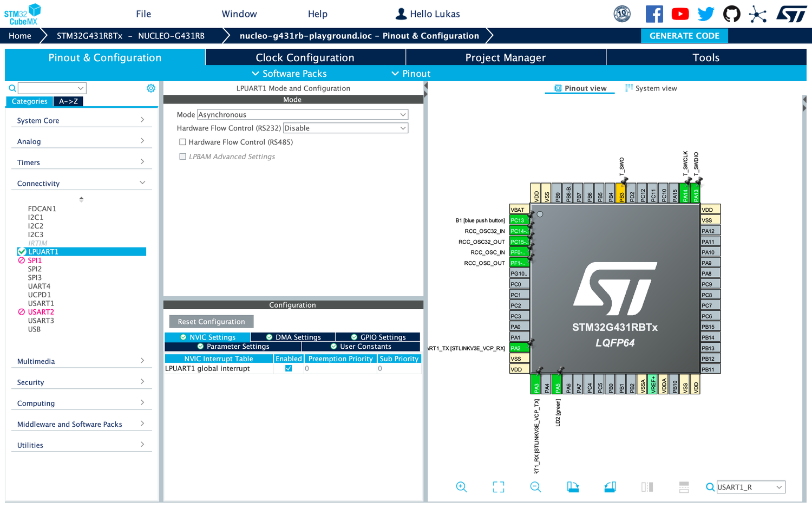Go to Home breadcrumb
The image size is (812, 508).
tap(20, 36)
